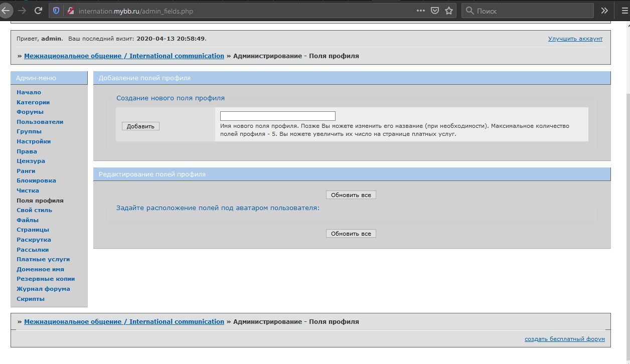This screenshot has height=364, width=630.
Task: Click the создать бесплатный форум link
Action: pyautogui.click(x=564, y=339)
